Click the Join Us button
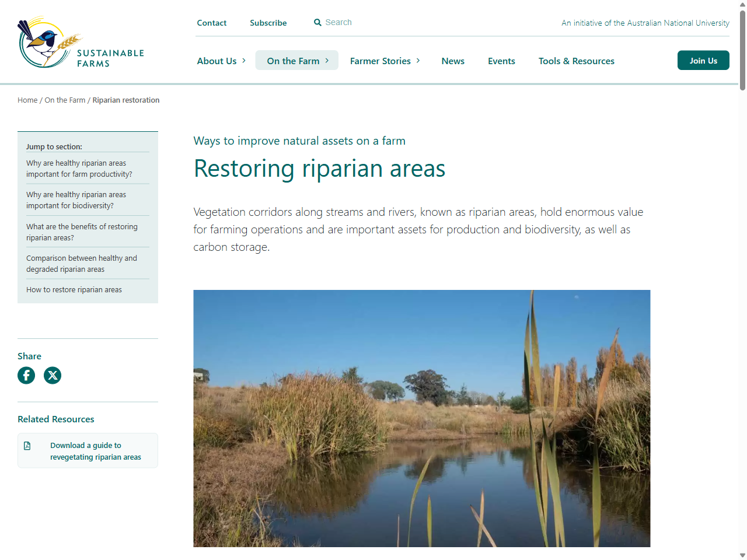 pos(703,60)
